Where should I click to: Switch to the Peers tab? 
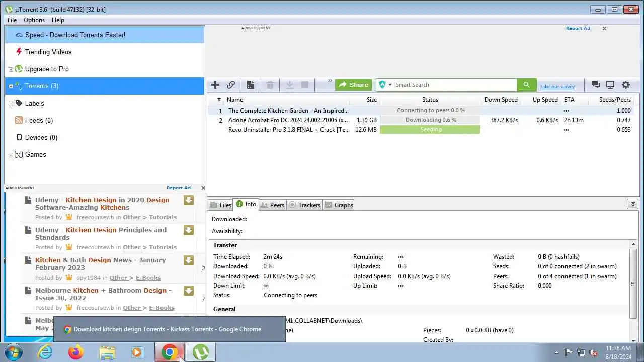[x=273, y=205]
